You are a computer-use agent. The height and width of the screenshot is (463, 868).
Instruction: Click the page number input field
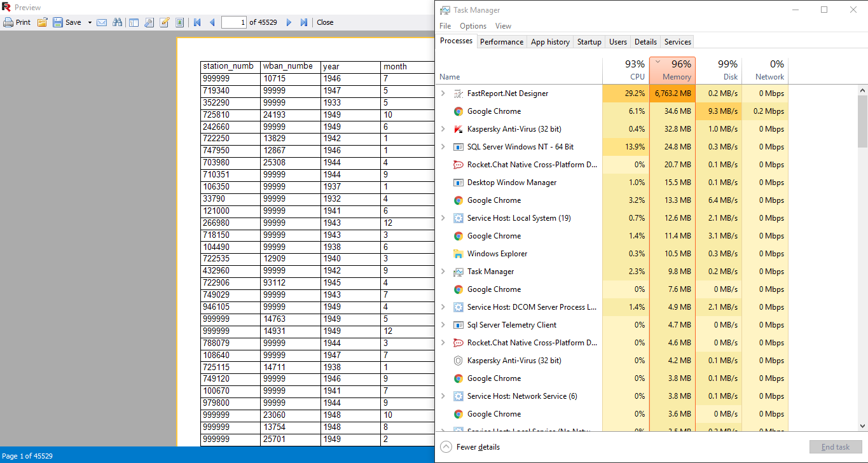[x=234, y=22]
